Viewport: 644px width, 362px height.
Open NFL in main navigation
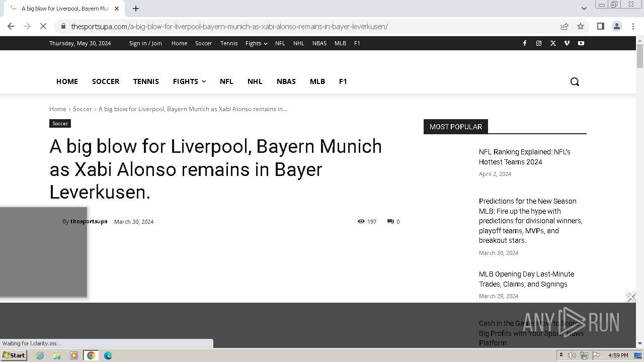tap(226, 81)
